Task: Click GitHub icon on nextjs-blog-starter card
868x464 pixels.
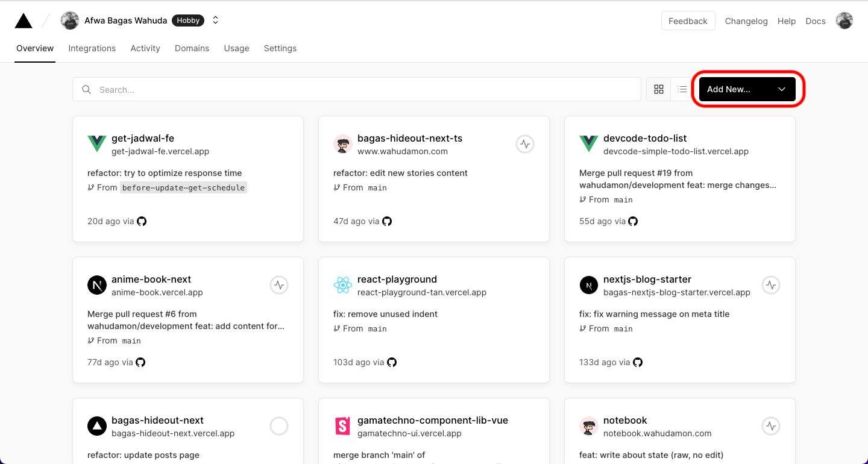Action: click(x=638, y=362)
